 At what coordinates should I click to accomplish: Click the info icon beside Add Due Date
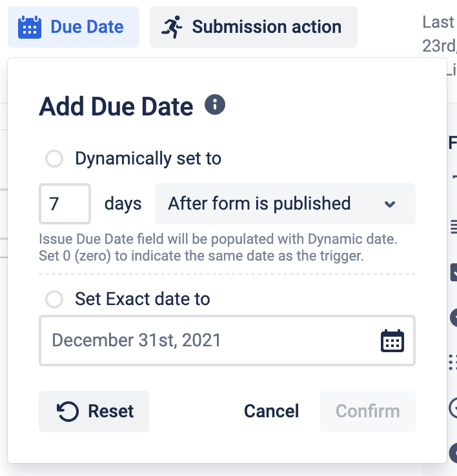pos(214,104)
